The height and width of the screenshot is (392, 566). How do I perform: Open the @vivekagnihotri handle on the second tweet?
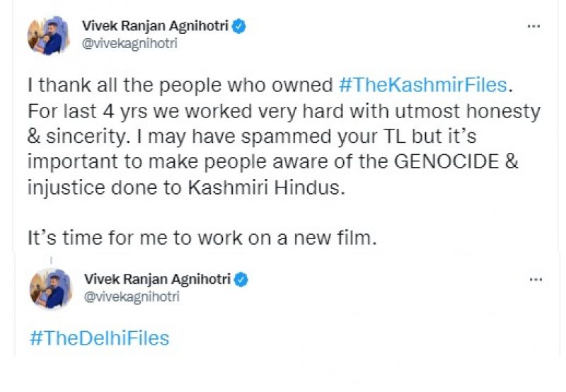tap(131, 296)
